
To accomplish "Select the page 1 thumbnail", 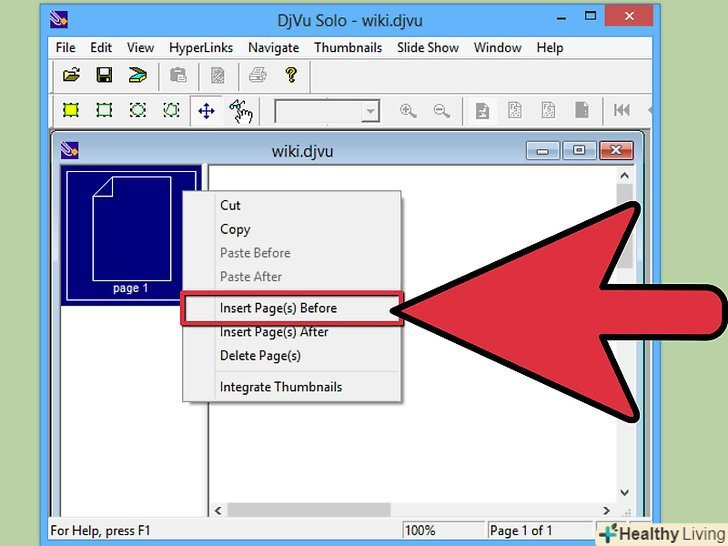I will pyautogui.click(x=131, y=235).
